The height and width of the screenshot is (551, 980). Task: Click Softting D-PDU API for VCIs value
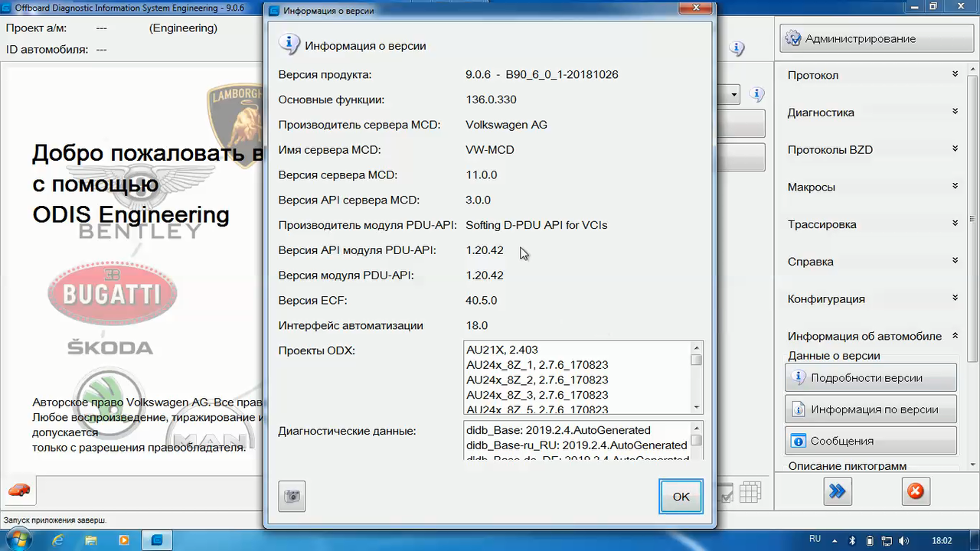coord(537,225)
